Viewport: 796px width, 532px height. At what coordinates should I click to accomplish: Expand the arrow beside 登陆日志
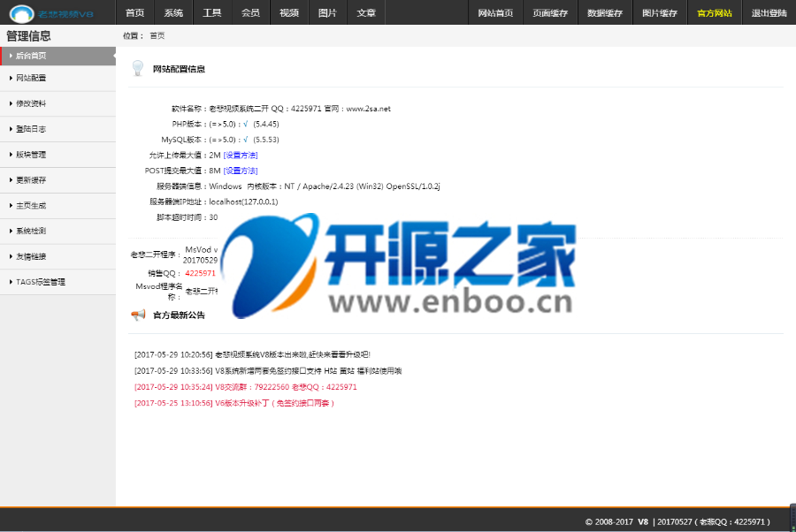[x=11, y=129]
